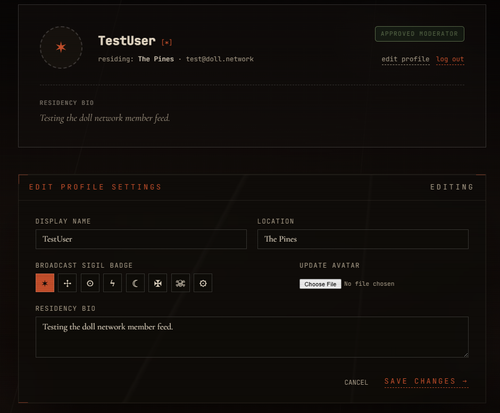Choose the circled dot sigil badge

[90, 283]
